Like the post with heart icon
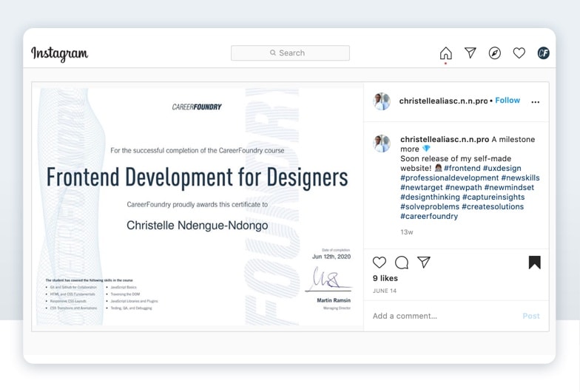580x392 pixels. [x=380, y=263]
